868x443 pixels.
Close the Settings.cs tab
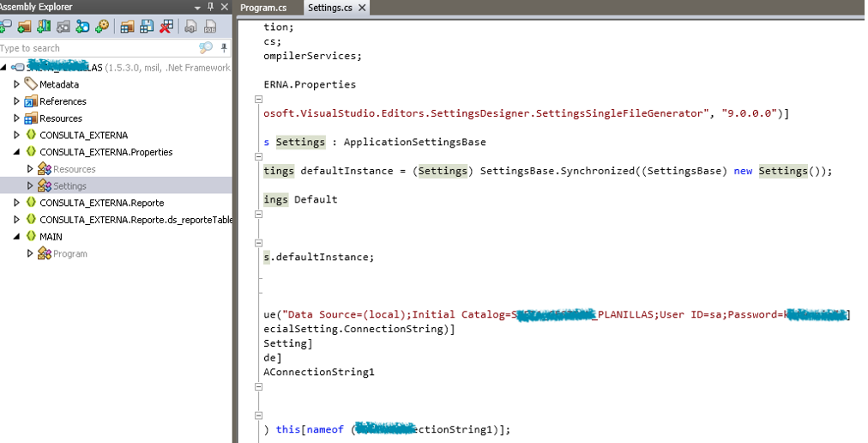pyautogui.click(x=362, y=8)
